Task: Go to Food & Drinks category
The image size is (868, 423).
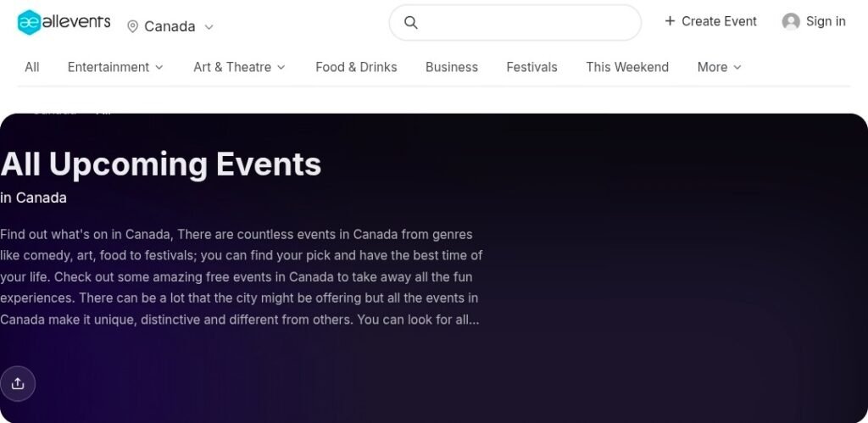Action: pyautogui.click(x=356, y=67)
